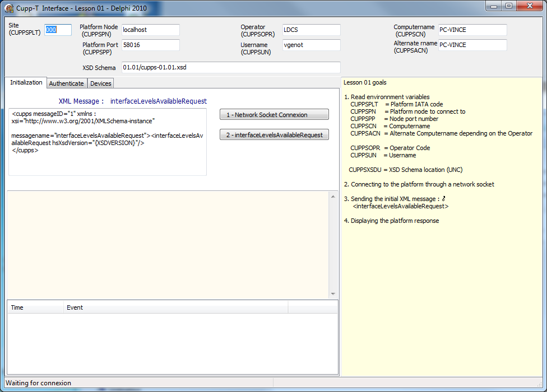Click the Alternate name field
547x392 pixels.
[x=472, y=45]
